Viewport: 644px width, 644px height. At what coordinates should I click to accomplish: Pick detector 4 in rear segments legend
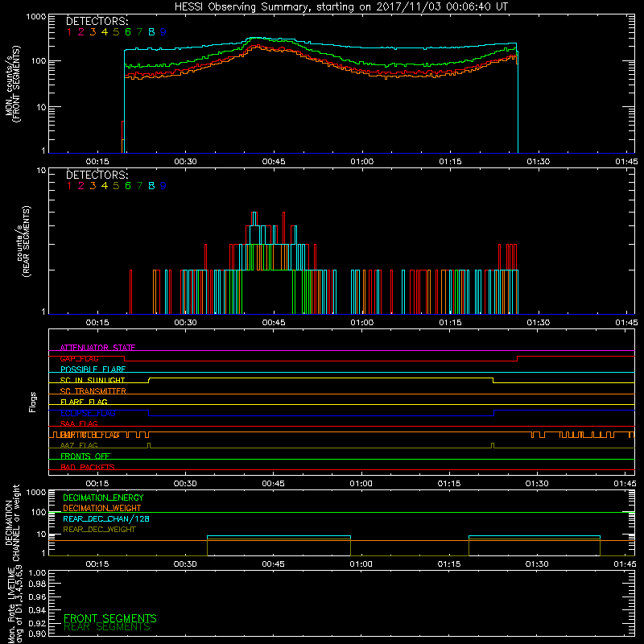tap(105, 186)
